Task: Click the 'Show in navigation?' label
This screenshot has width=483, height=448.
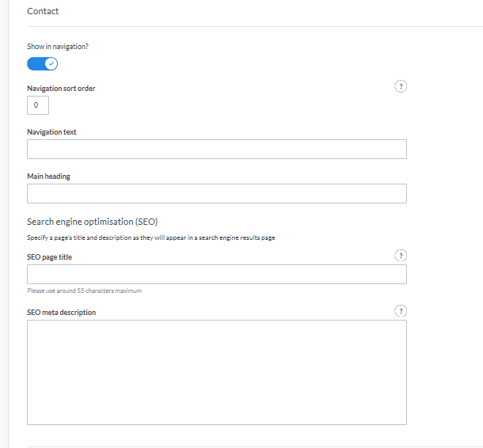Action: (x=58, y=47)
